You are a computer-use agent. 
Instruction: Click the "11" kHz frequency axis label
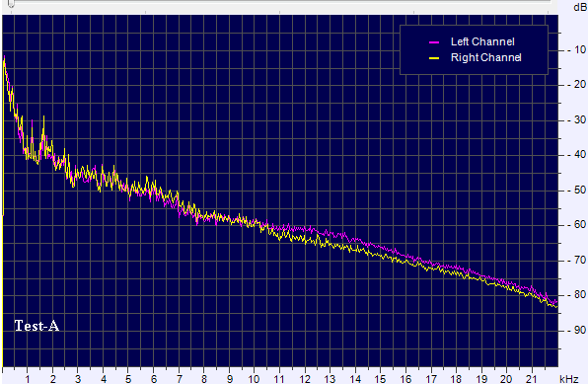279,379
